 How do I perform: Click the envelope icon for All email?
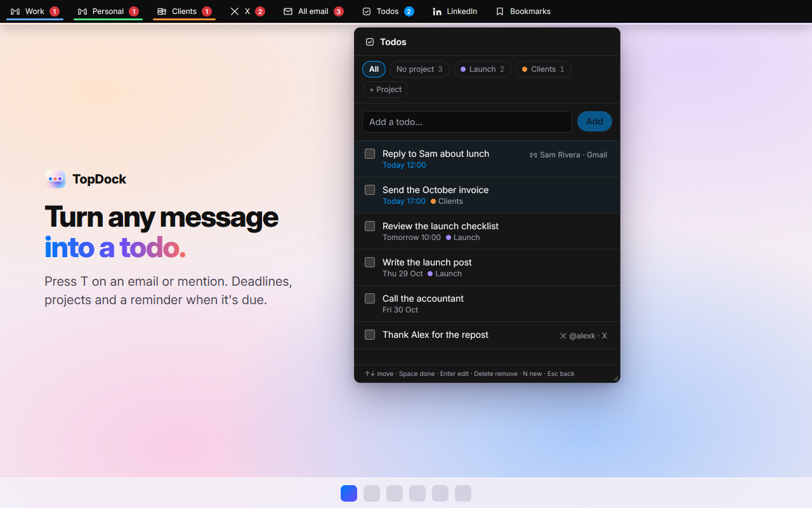pyautogui.click(x=288, y=11)
